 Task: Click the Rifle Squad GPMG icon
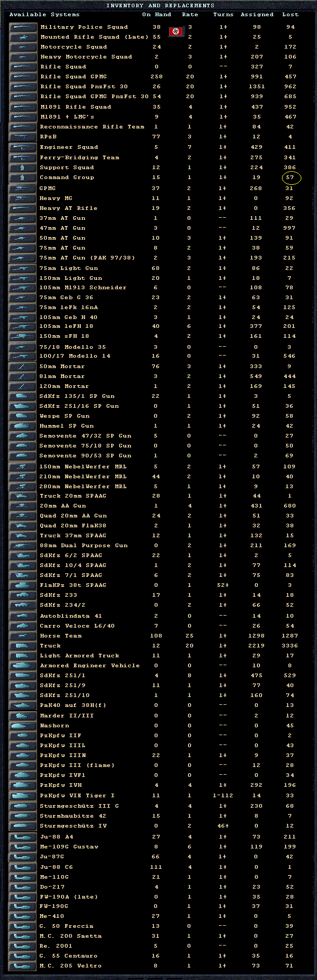(x=24, y=76)
